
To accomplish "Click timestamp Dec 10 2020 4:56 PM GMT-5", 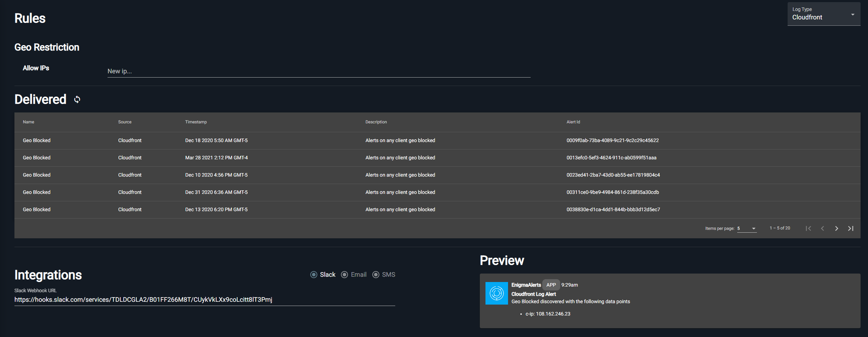I will click(x=216, y=175).
